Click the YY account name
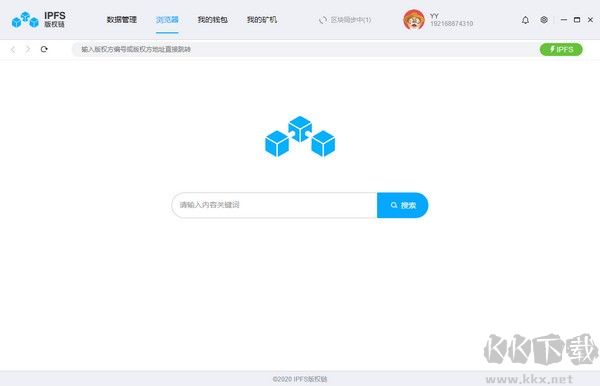 434,16
